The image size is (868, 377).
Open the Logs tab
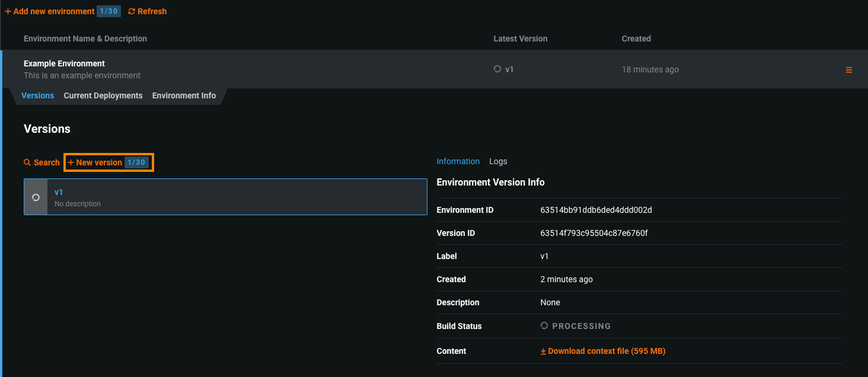498,161
